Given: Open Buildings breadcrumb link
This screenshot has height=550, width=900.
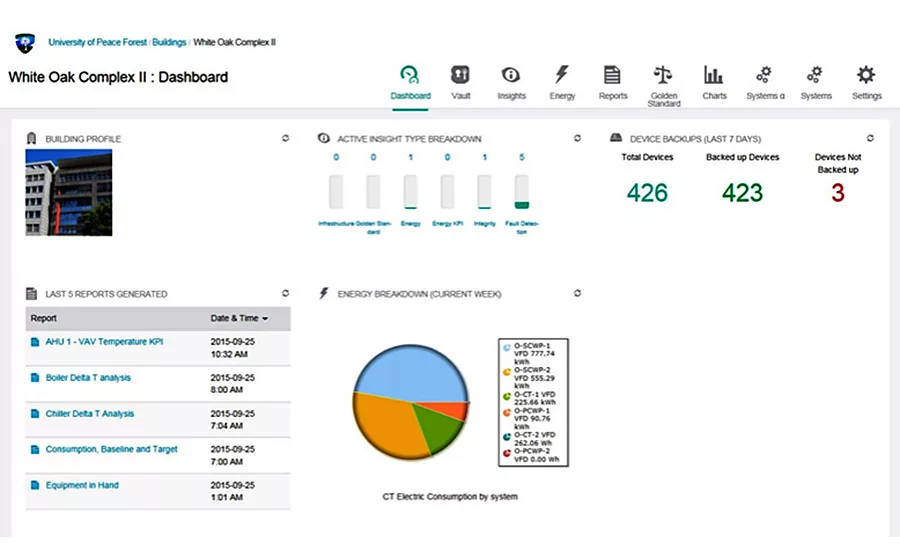Looking at the screenshot, I should 169,42.
